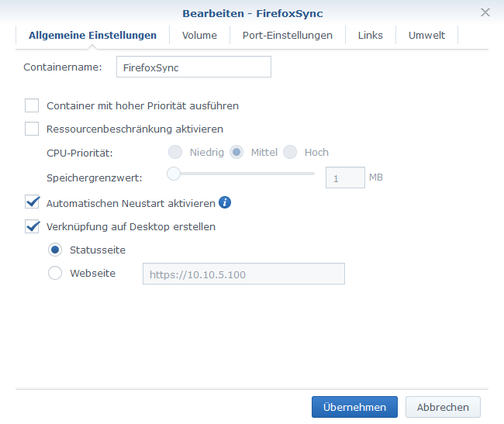Image resolution: width=504 pixels, height=424 pixels.
Task: Switch to the Volume tab
Action: 199,36
